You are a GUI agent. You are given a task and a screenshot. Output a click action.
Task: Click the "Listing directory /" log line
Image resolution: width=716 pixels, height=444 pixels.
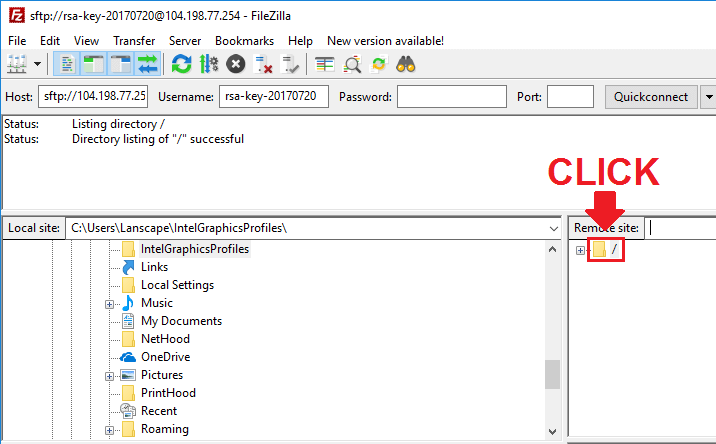(118, 124)
